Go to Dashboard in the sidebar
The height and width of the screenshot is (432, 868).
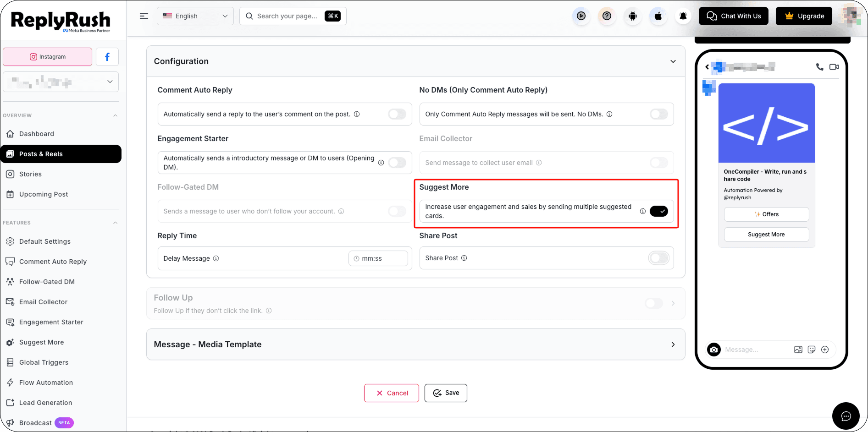tap(37, 134)
